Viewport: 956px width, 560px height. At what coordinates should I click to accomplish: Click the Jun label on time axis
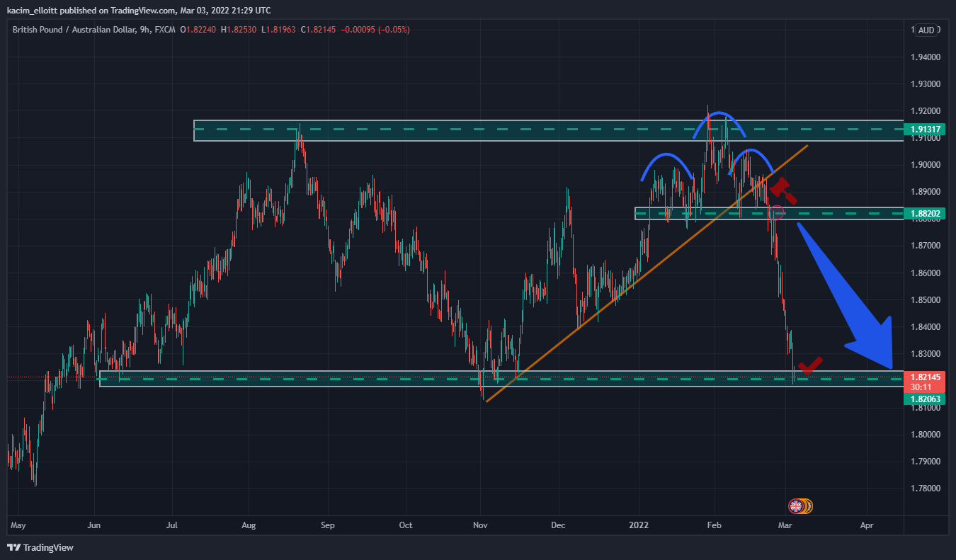(94, 526)
